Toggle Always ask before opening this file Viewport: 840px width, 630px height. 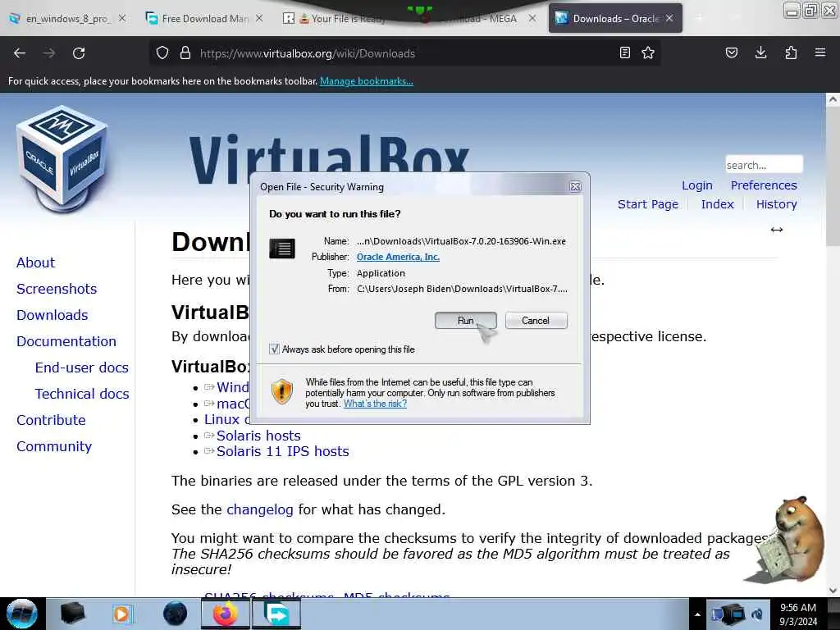pyautogui.click(x=274, y=349)
